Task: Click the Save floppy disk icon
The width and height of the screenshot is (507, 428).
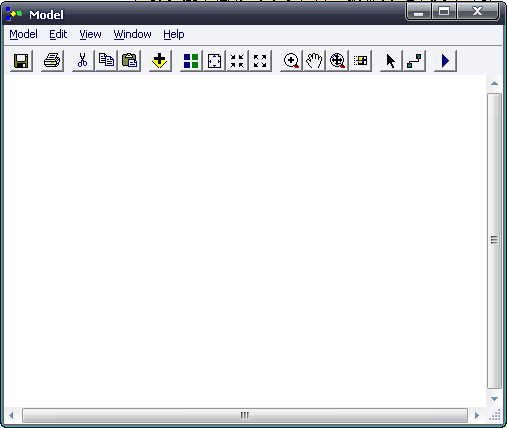Action: 21,61
